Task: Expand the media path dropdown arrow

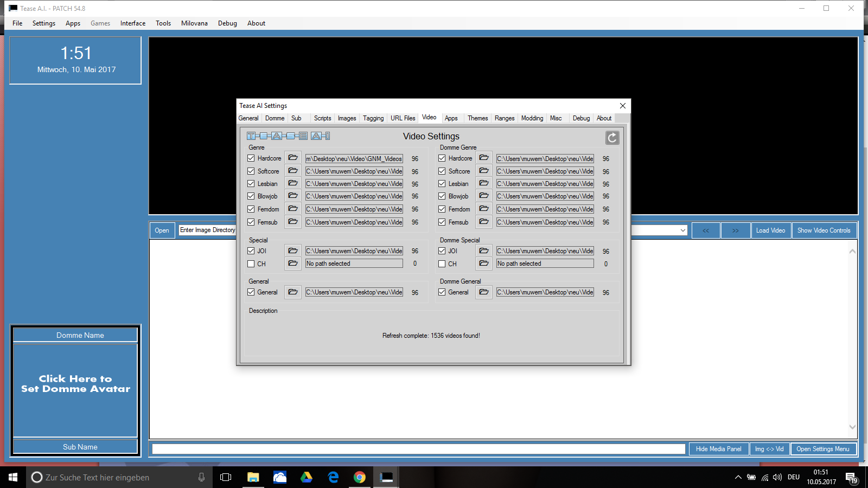Action: [682, 230]
